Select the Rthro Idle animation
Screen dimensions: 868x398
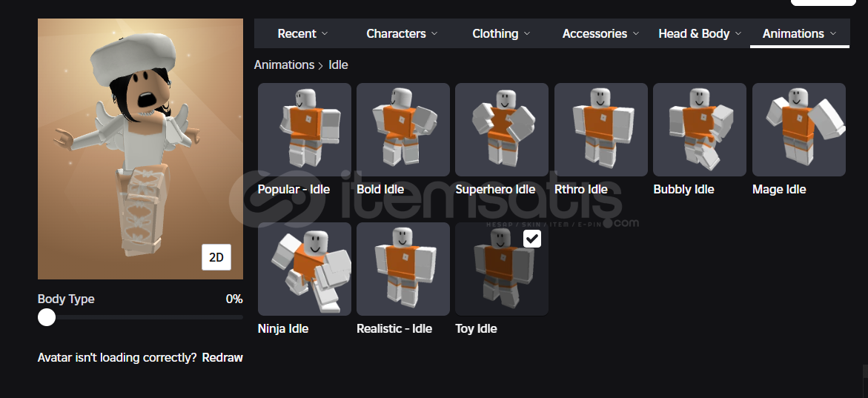(x=600, y=130)
